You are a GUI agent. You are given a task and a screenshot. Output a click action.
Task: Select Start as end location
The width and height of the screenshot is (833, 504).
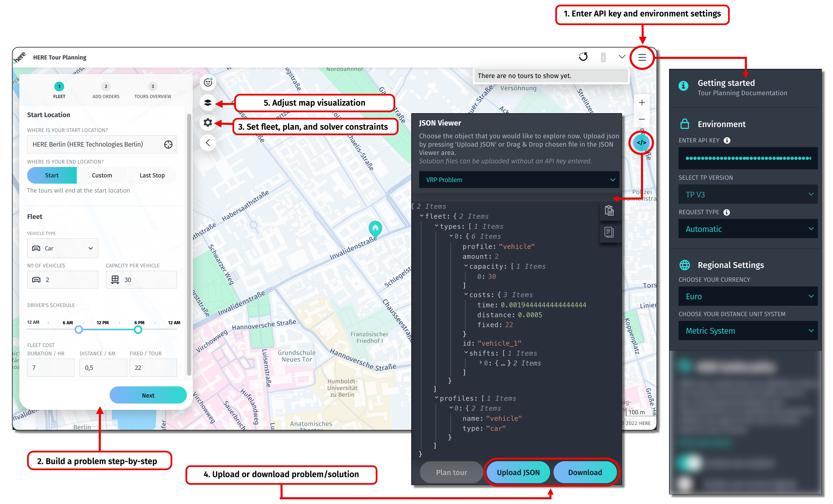pos(52,176)
